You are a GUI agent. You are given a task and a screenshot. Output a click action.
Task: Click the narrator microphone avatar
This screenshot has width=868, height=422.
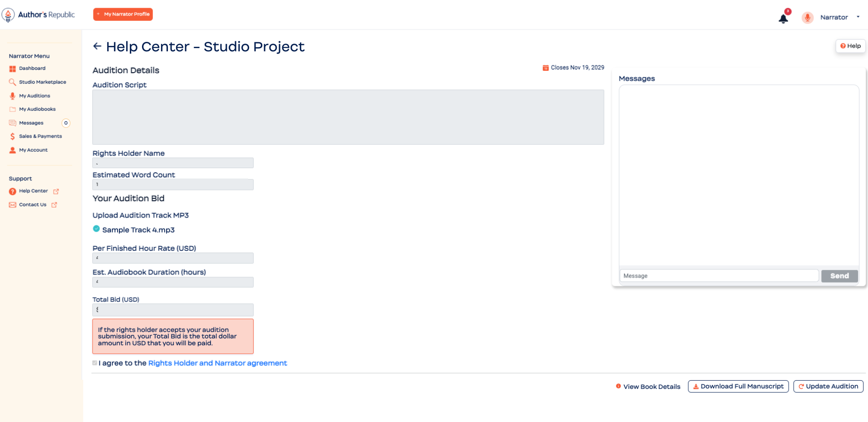(x=807, y=17)
